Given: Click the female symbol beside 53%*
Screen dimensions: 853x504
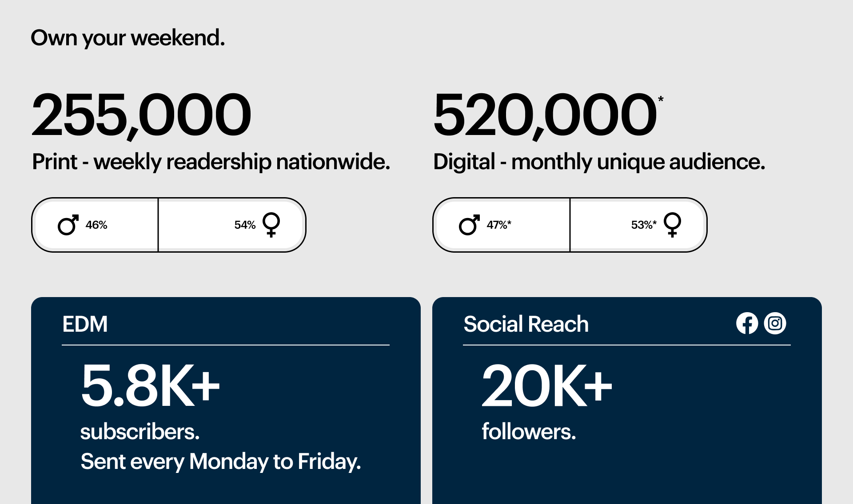Looking at the screenshot, I should [x=672, y=224].
